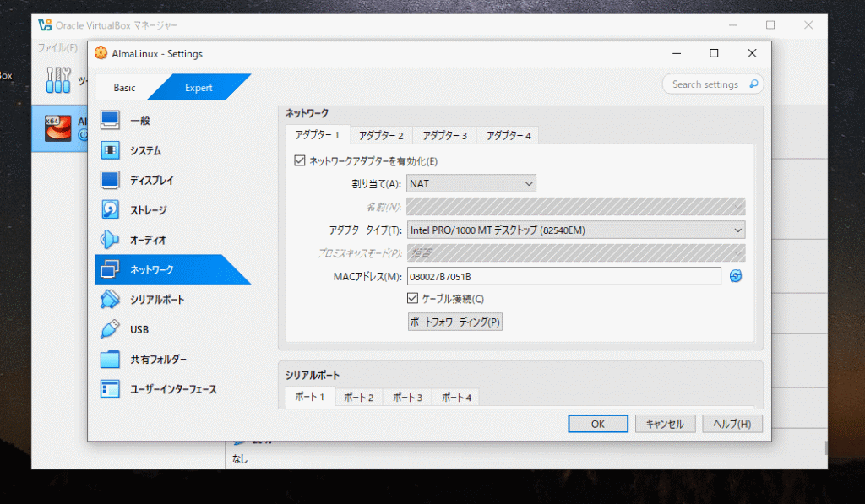The width and height of the screenshot is (865, 504).
Task: Select シリアルポート in the settings list
Action: point(157,300)
